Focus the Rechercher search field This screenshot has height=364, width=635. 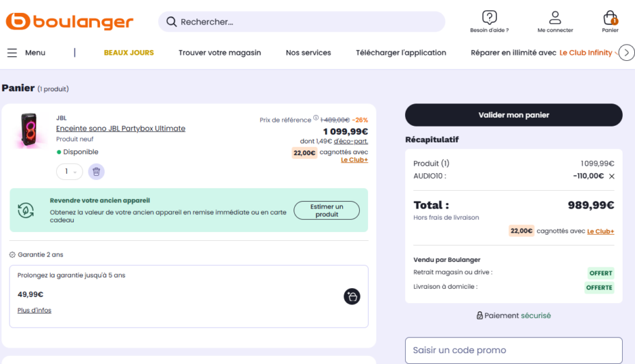click(301, 22)
